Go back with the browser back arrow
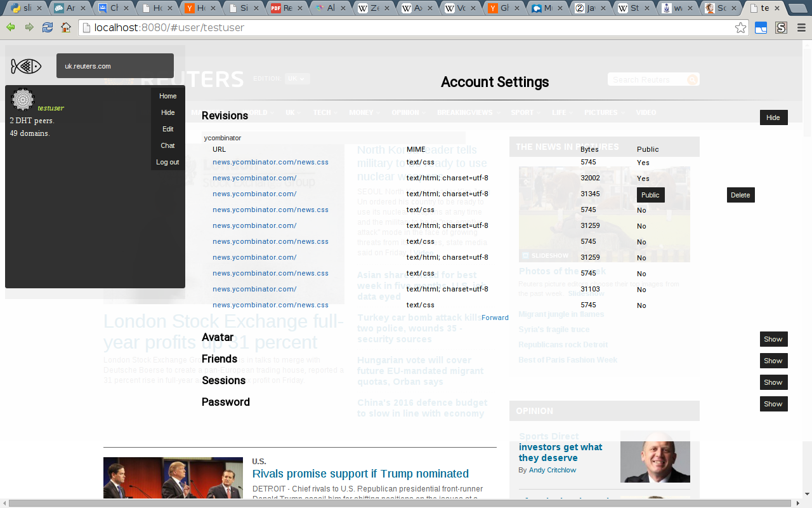This screenshot has width=812, height=508. 11,27
